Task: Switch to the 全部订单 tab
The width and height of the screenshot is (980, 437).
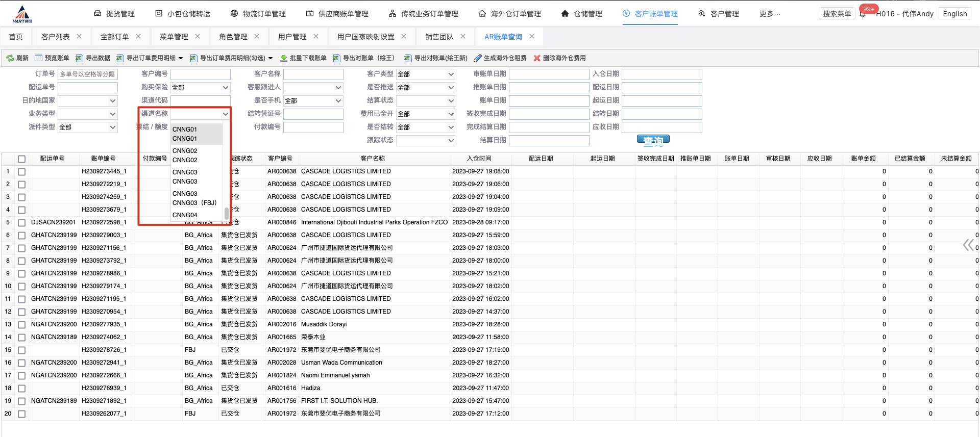Action: pos(114,37)
